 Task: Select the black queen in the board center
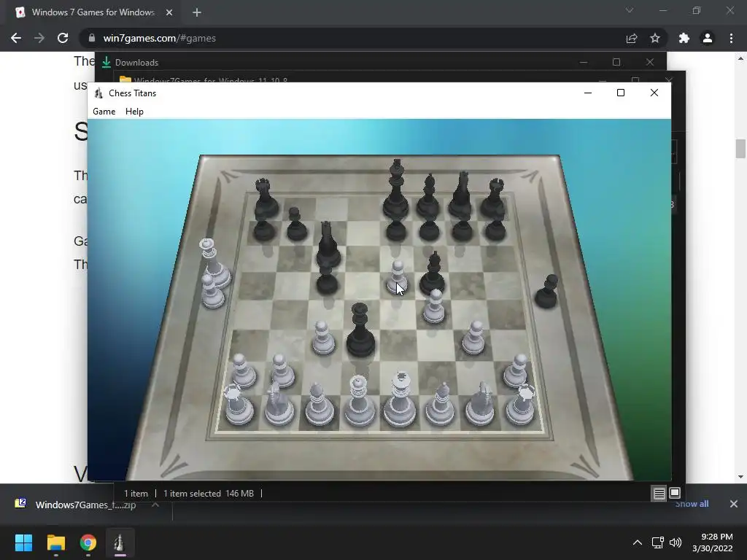click(x=360, y=331)
